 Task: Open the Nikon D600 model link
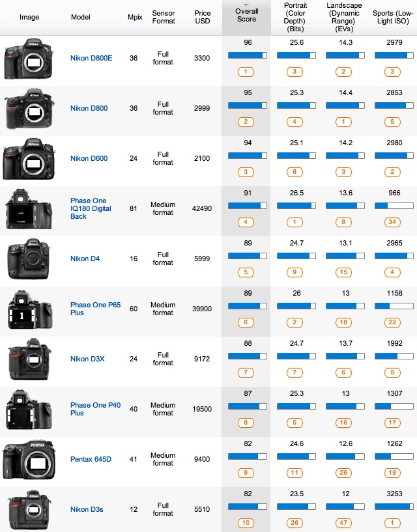coord(89,159)
